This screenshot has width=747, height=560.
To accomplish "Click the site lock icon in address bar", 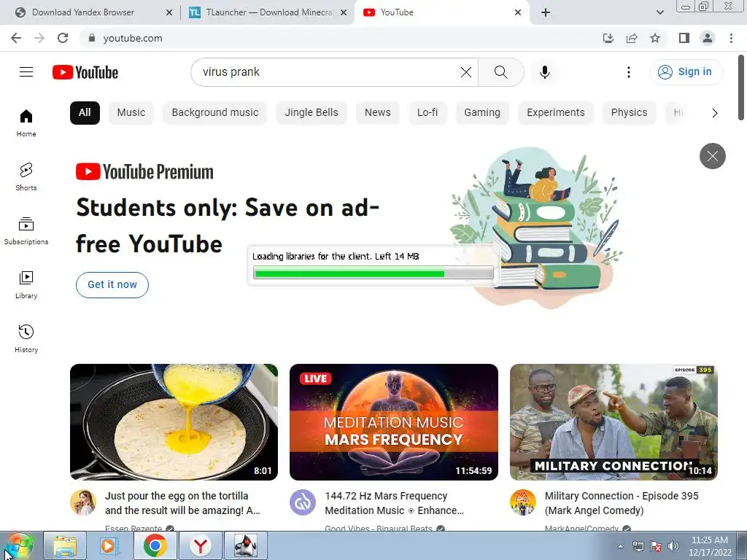I will [x=92, y=38].
